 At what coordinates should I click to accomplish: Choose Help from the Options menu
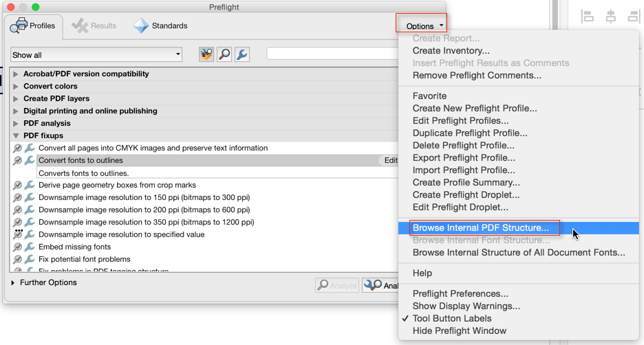coord(518,274)
